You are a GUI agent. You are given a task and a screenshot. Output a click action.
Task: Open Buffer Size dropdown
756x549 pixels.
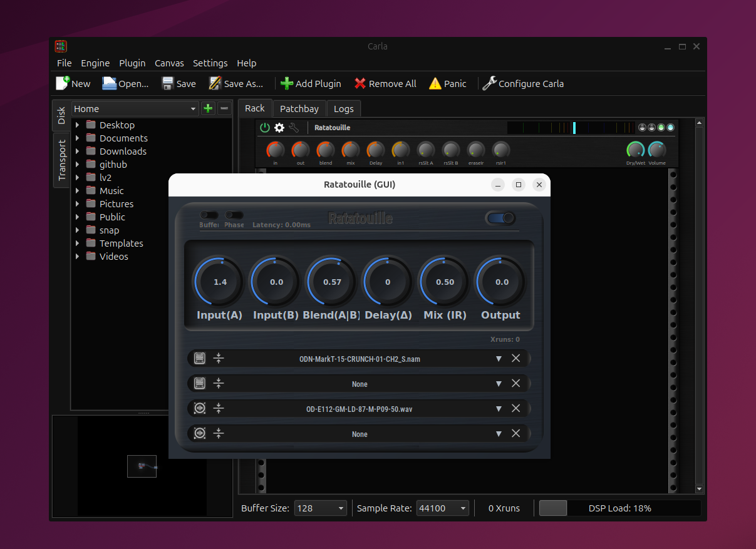[x=320, y=508]
